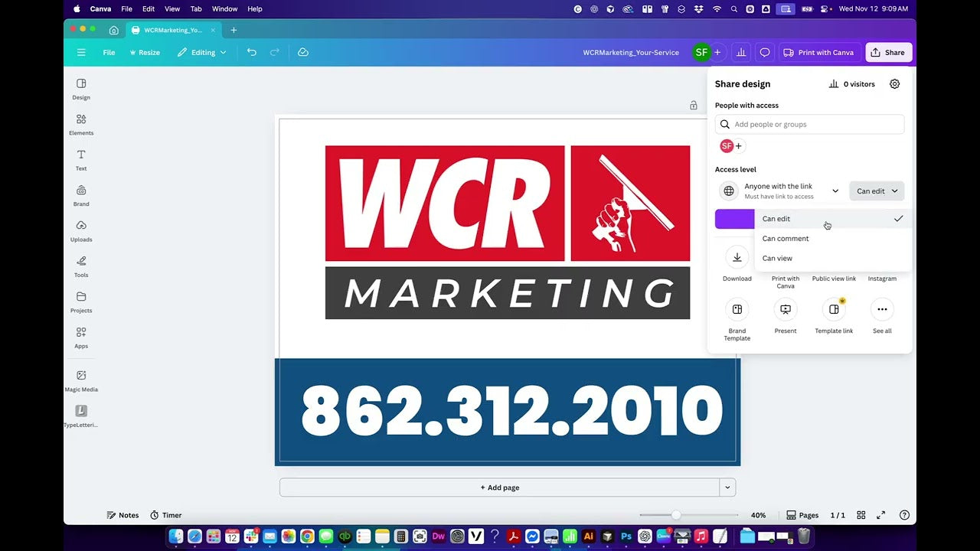Select the WCR logo graphic on canvas

[508, 232]
